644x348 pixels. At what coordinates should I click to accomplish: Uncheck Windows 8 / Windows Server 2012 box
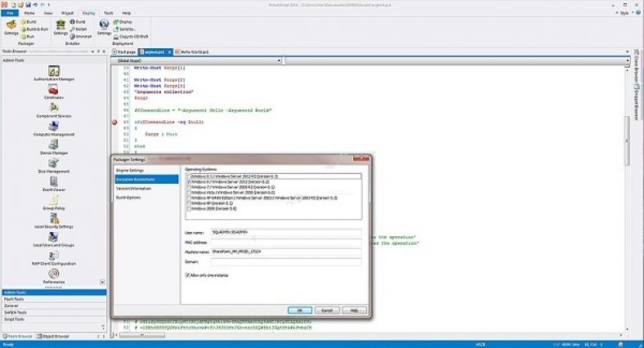tap(189, 181)
